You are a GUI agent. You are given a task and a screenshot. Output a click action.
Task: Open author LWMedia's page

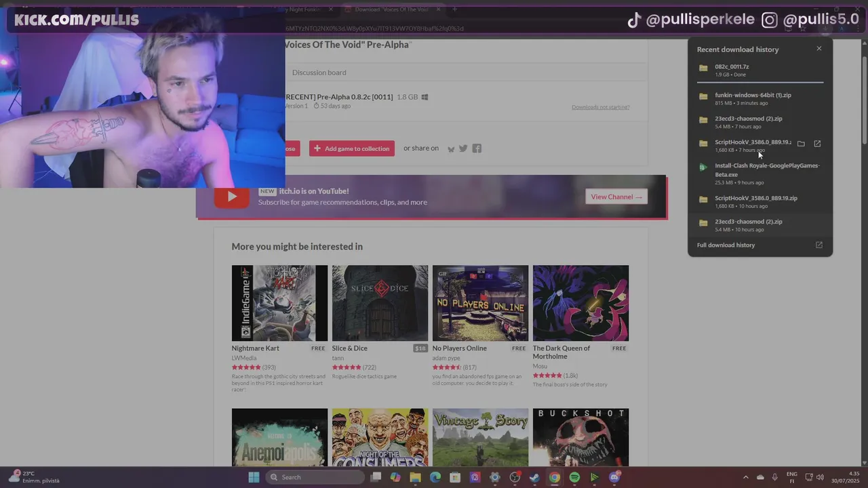[244, 358]
